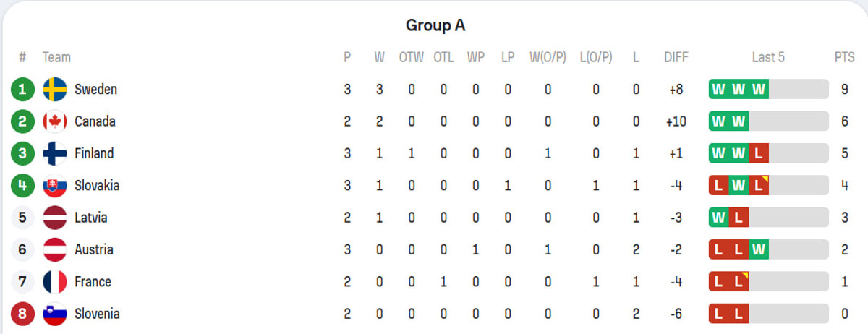This screenshot has height=334, width=868.
Task: Click the Sweden flag icon
Action: coord(55,90)
